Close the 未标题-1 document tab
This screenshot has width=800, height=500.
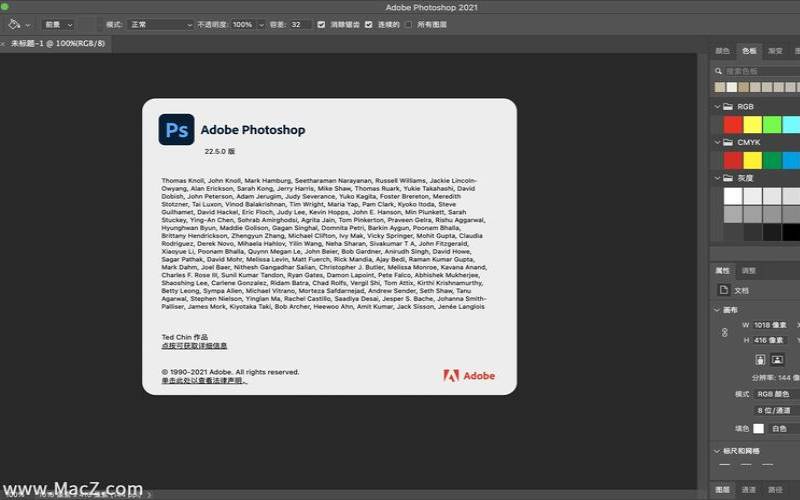point(3,44)
